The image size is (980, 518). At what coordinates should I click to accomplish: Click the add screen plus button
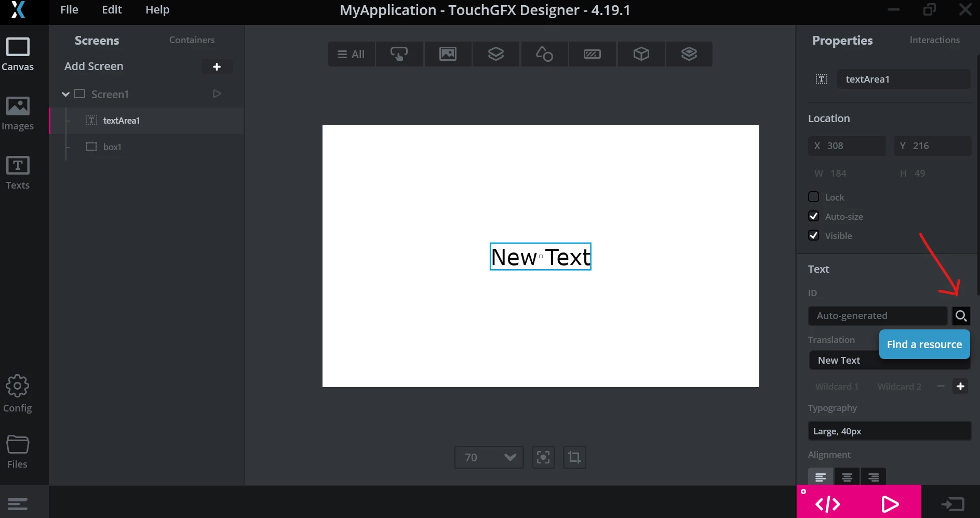[217, 67]
